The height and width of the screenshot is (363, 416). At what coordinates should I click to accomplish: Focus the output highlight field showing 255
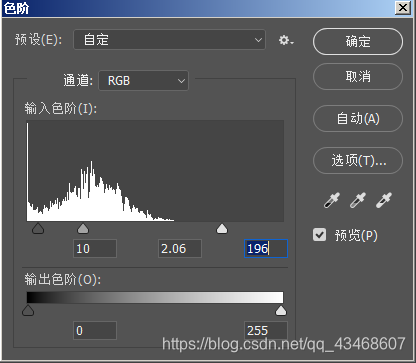[266, 330]
